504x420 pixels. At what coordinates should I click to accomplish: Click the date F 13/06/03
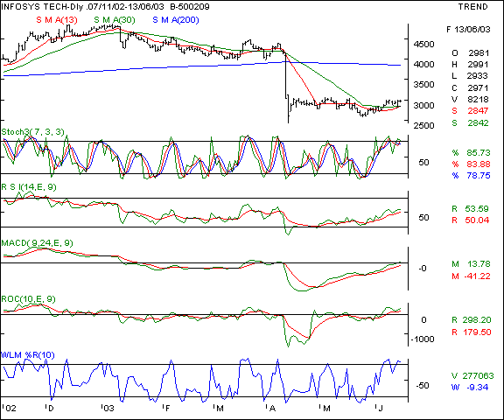[x=468, y=30]
